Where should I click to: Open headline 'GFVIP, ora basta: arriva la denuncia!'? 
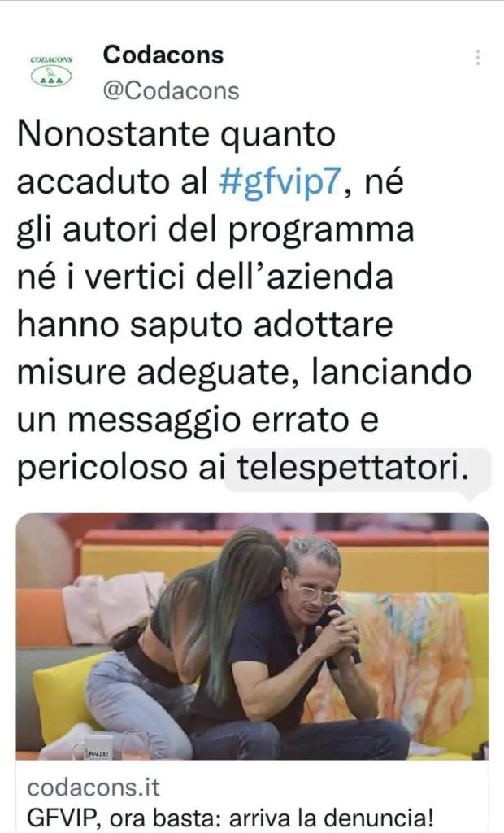(x=230, y=818)
